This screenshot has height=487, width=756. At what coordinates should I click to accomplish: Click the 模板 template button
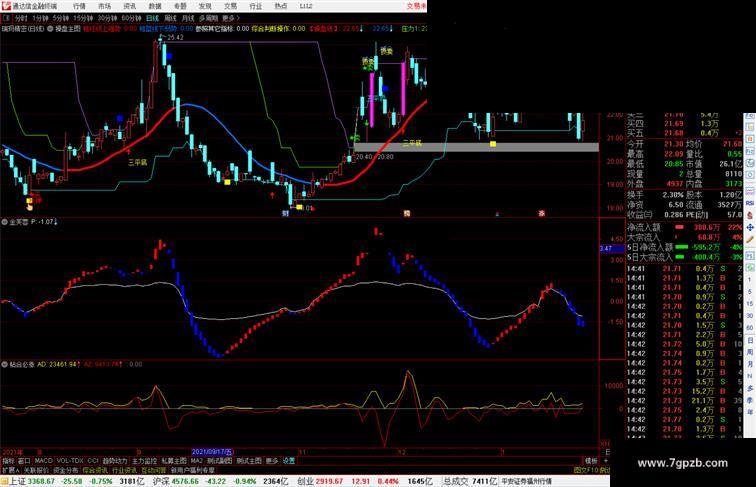coord(591,461)
